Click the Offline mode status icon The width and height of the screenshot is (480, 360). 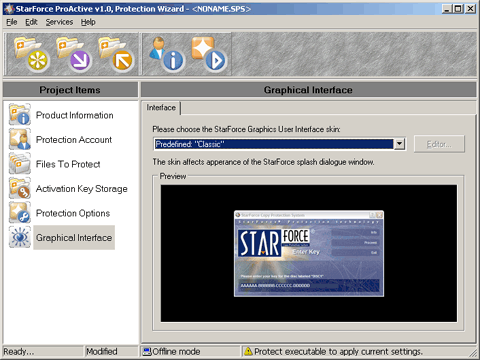tap(147, 351)
